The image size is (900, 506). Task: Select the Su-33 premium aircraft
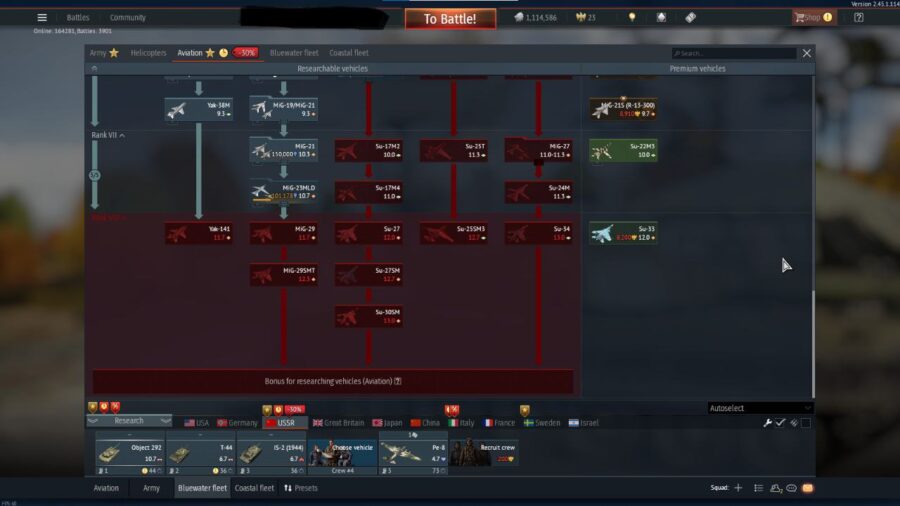[623, 233]
